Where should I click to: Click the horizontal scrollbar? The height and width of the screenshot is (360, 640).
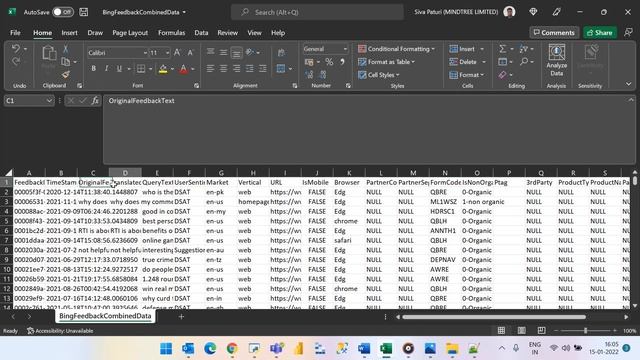[x=494, y=317]
